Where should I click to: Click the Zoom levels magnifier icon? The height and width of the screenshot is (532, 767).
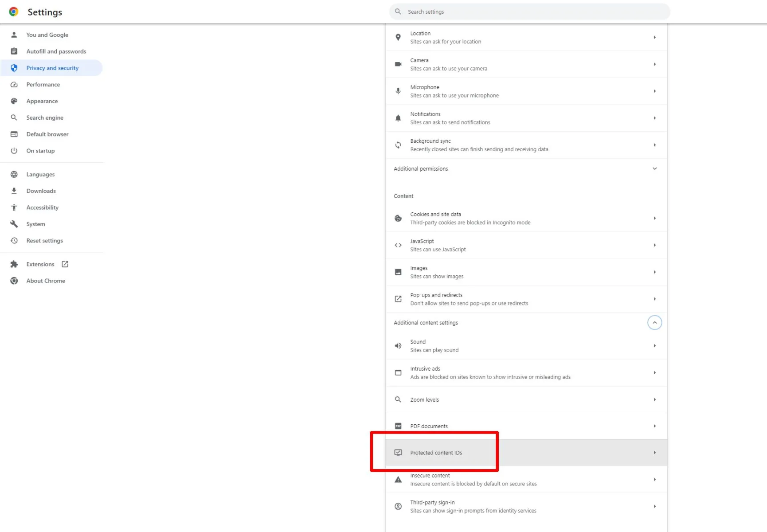398,399
